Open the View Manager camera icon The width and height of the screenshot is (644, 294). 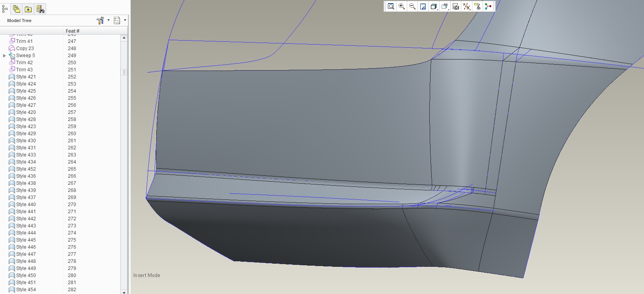coord(456,6)
